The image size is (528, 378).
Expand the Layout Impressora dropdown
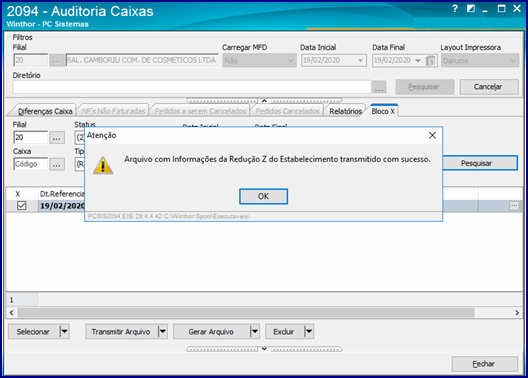coord(513,61)
